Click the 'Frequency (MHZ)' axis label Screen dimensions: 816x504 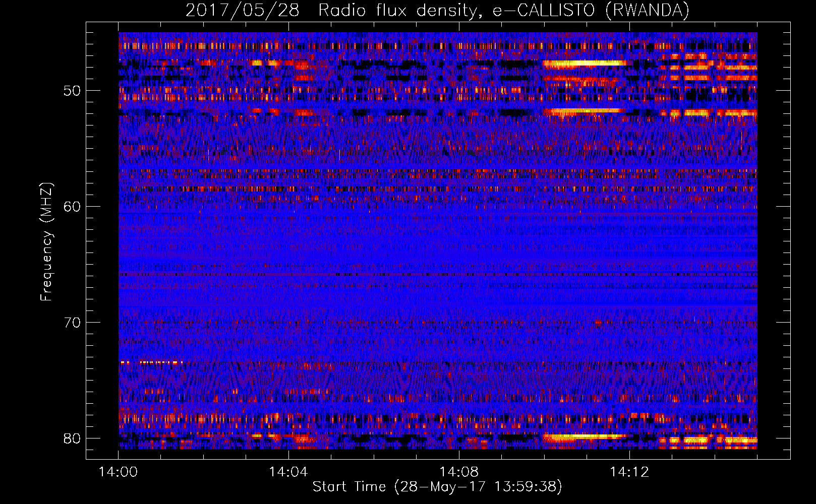pyautogui.click(x=46, y=242)
